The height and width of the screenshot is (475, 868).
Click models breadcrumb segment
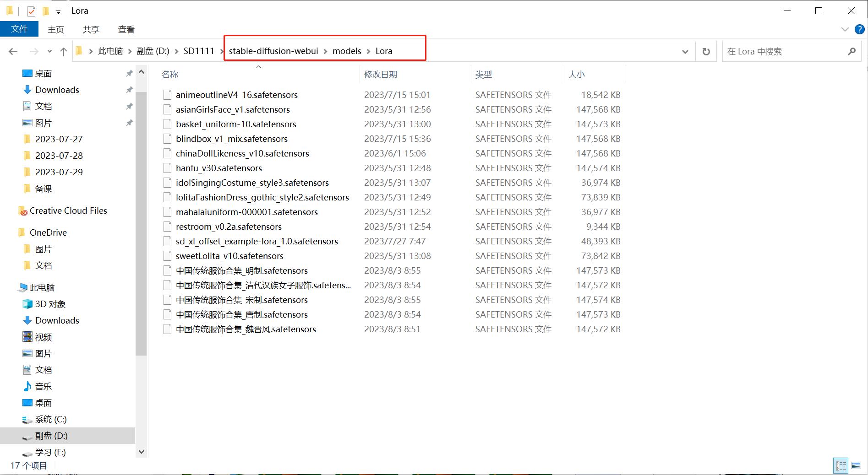tap(347, 51)
